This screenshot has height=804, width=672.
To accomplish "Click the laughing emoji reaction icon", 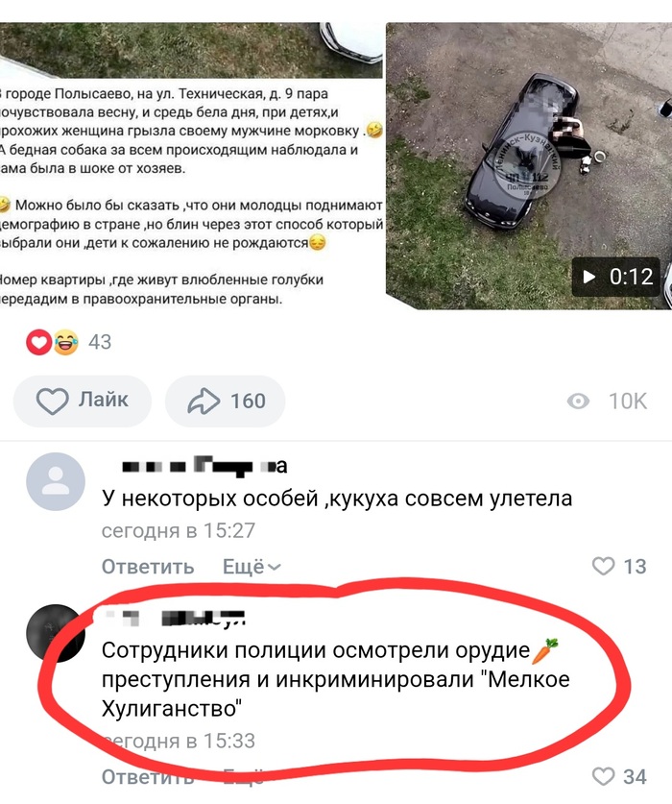I will 65,342.
